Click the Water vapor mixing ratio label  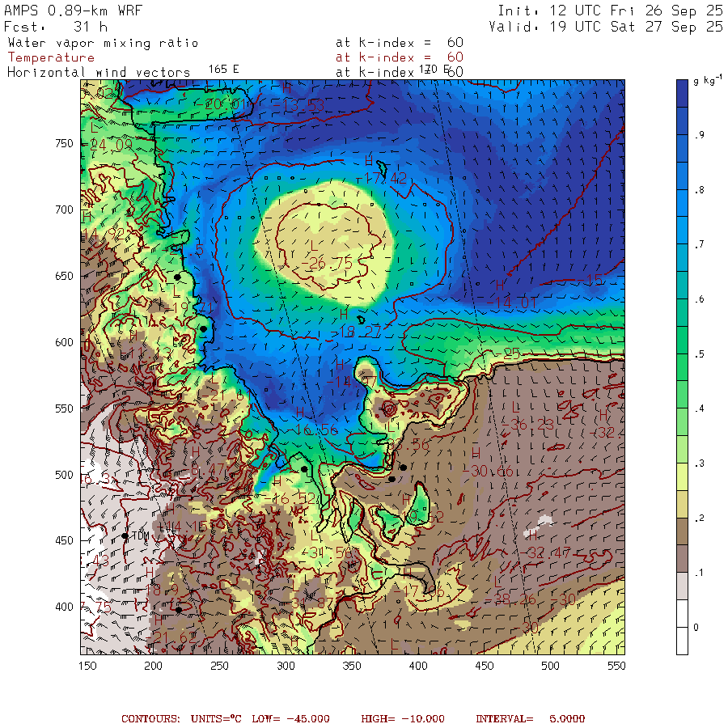coord(103,43)
